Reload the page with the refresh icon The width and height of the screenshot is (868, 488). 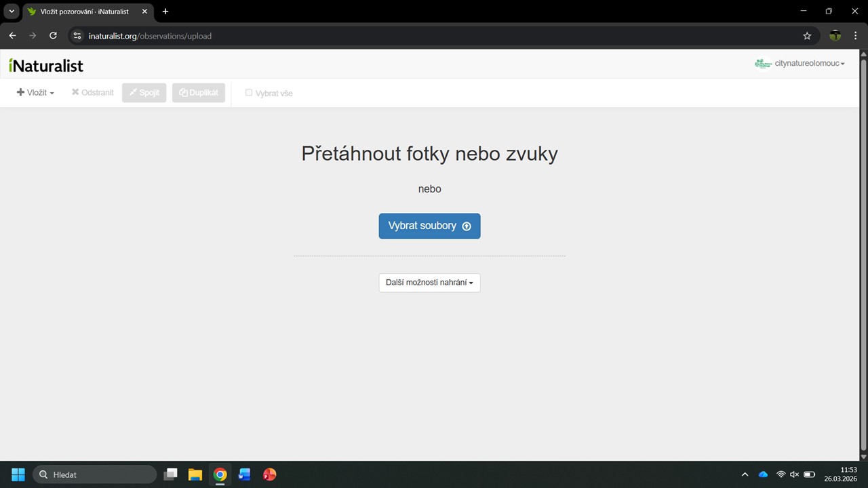pyautogui.click(x=53, y=36)
